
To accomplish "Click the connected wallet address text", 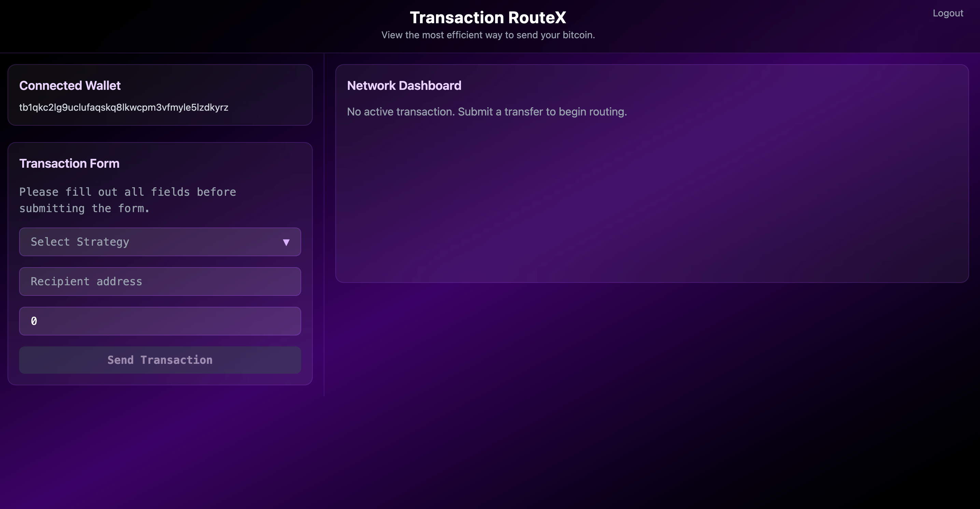I will coord(124,107).
